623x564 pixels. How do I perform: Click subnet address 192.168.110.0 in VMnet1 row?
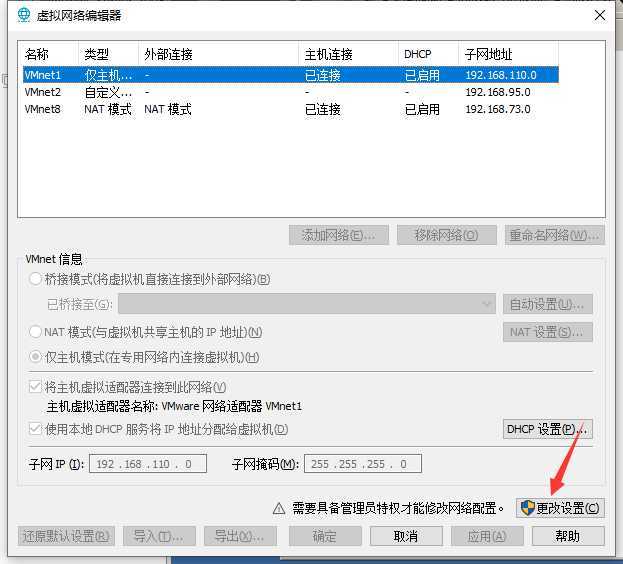coord(501,75)
